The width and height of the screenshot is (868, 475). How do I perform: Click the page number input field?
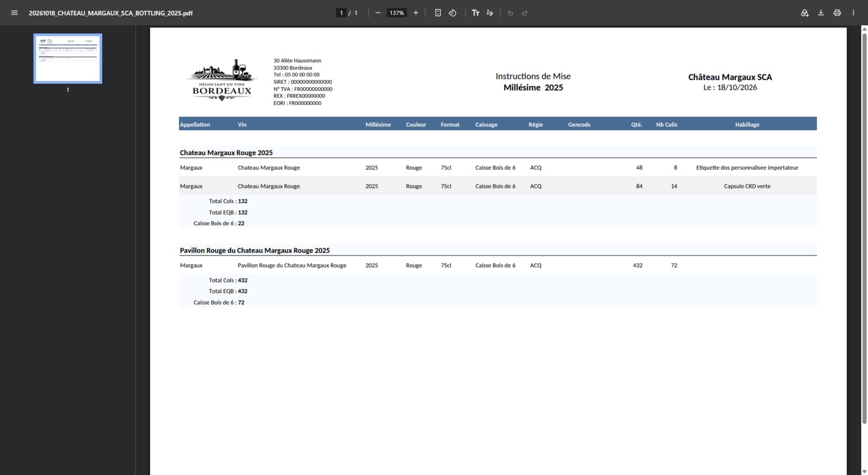click(x=341, y=13)
